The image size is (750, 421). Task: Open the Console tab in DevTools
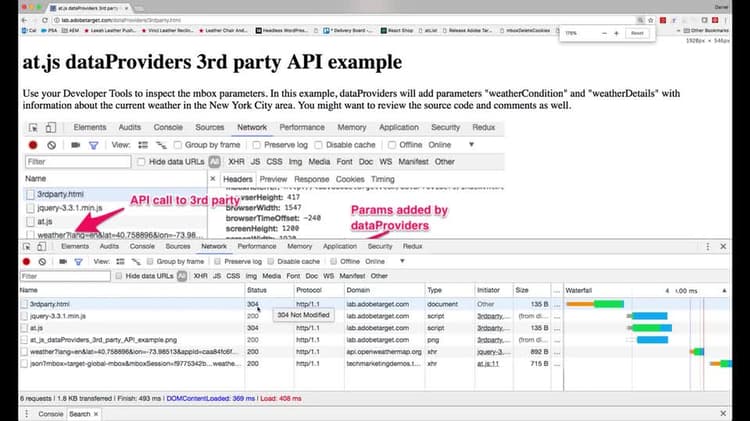pyautogui.click(x=142, y=246)
